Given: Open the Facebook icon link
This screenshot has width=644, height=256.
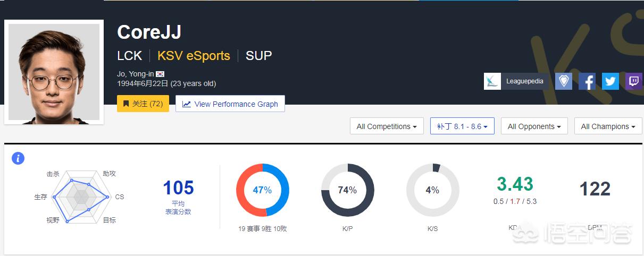Looking at the screenshot, I should (587, 81).
